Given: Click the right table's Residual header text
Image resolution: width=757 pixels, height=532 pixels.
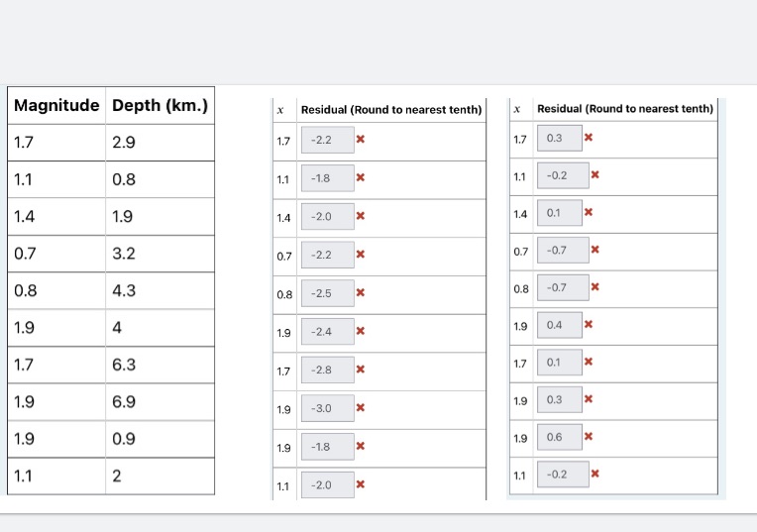Looking at the screenshot, I should [x=624, y=109].
